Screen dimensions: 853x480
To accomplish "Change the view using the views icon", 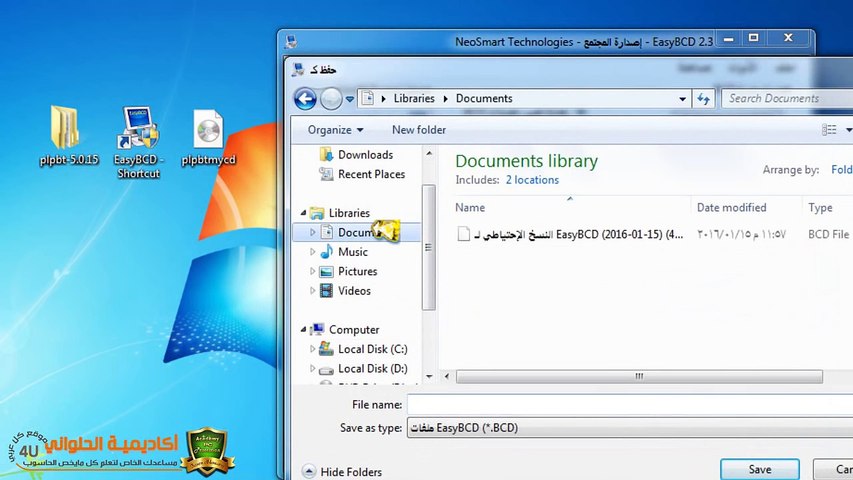I will pos(829,130).
